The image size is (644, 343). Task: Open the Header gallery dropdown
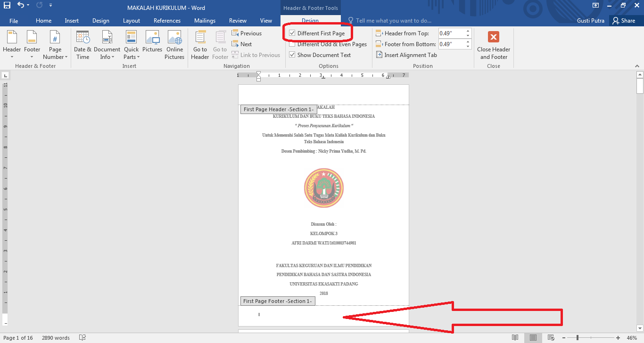coord(11,45)
